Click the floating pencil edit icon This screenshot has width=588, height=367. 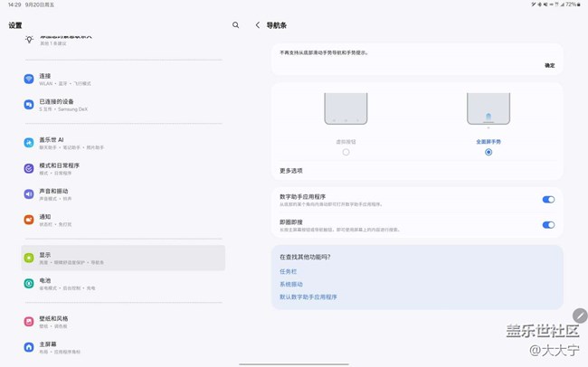click(580, 315)
